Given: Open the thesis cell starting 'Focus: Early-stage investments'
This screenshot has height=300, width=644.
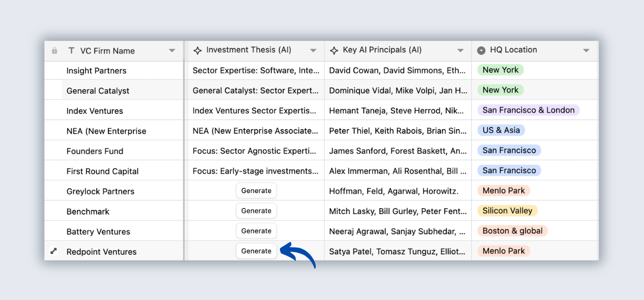Looking at the screenshot, I should [256, 171].
